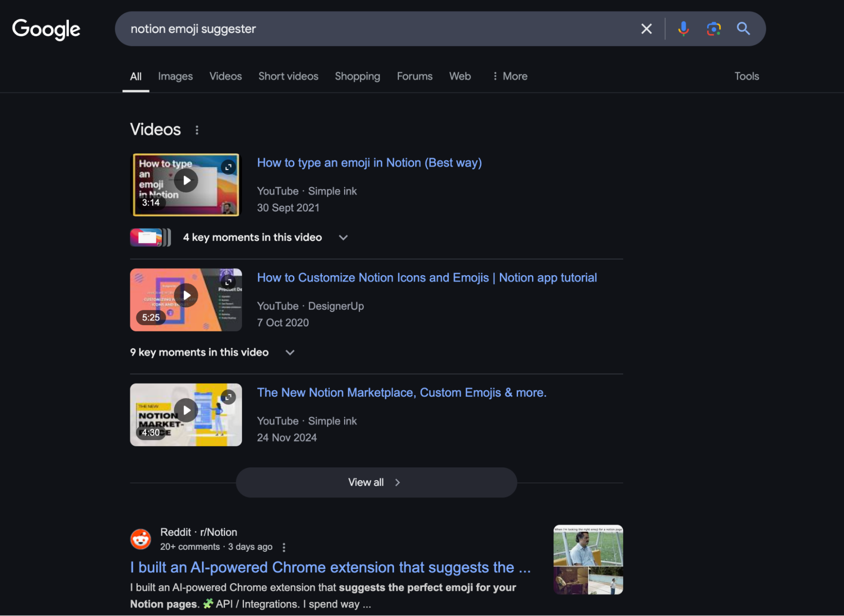This screenshot has width=844, height=616.
Task: Select the All tab
Action: 136,76
